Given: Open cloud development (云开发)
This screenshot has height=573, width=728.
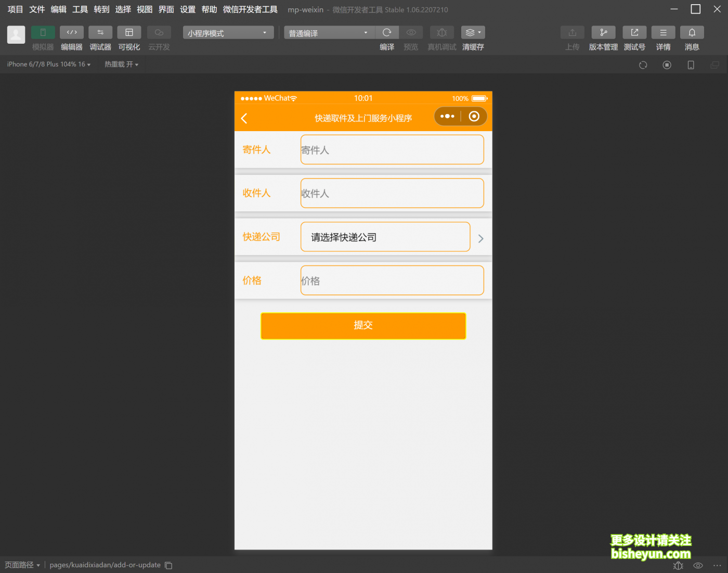Looking at the screenshot, I should pyautogui.click(x=159, y=32).
